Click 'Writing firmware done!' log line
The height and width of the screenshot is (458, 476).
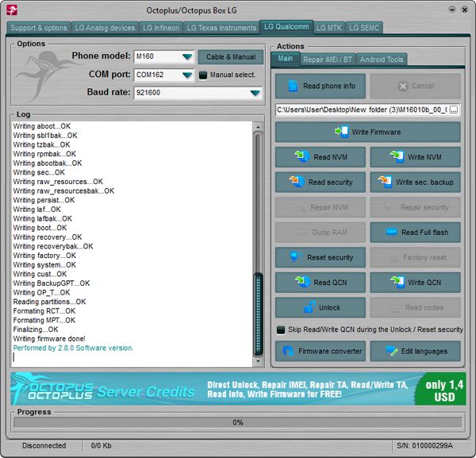coord(49,339)
